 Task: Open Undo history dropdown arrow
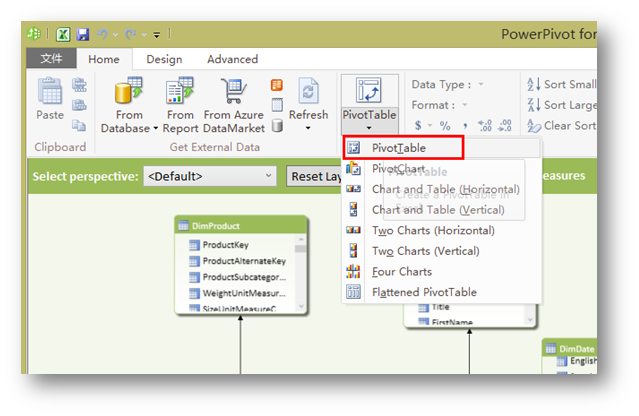(x=115, y=35)
